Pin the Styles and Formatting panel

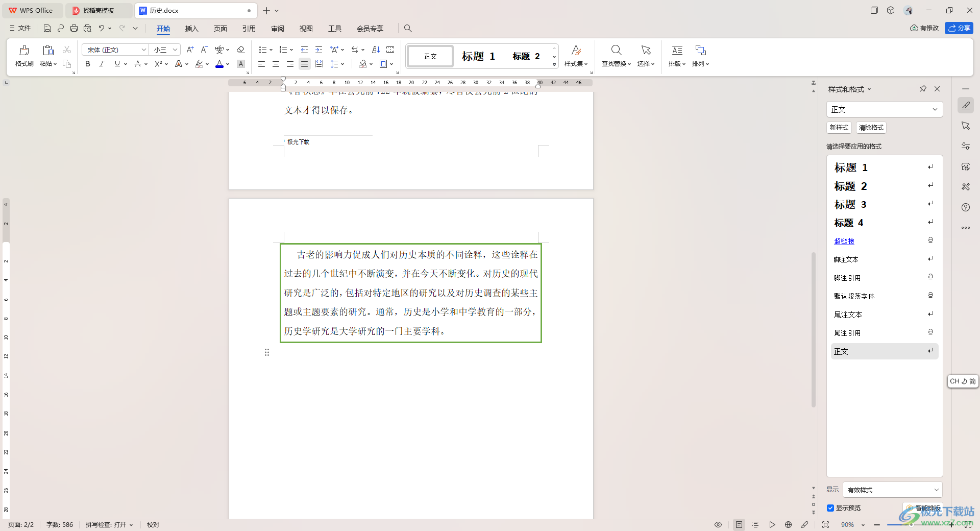pos(923,89)
